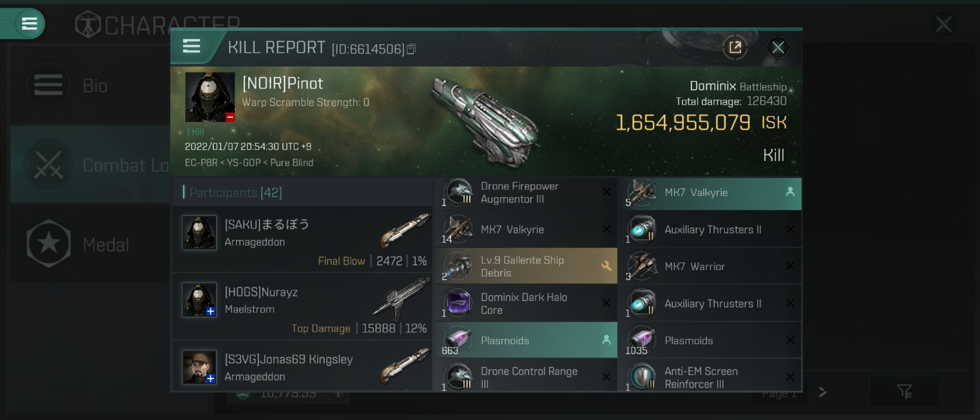Click the filter icon at bottom right
The height and width of the screenshot is (420, 980).
(x=904, y=392)
